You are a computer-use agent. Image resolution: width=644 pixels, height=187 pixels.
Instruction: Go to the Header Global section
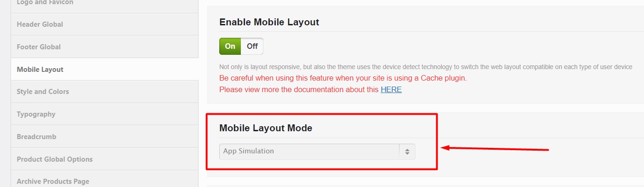[x=40, y=24]
